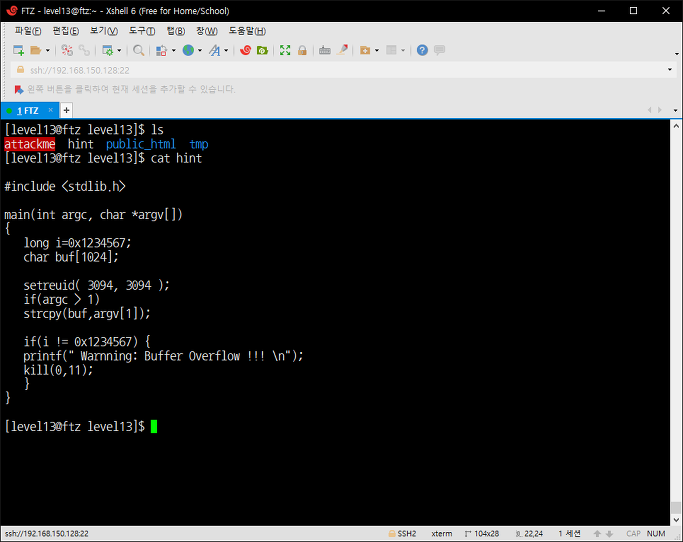Click the red bookmark add-session icon
The height and width of the screenshot is (542, 683).
point(18,90)
